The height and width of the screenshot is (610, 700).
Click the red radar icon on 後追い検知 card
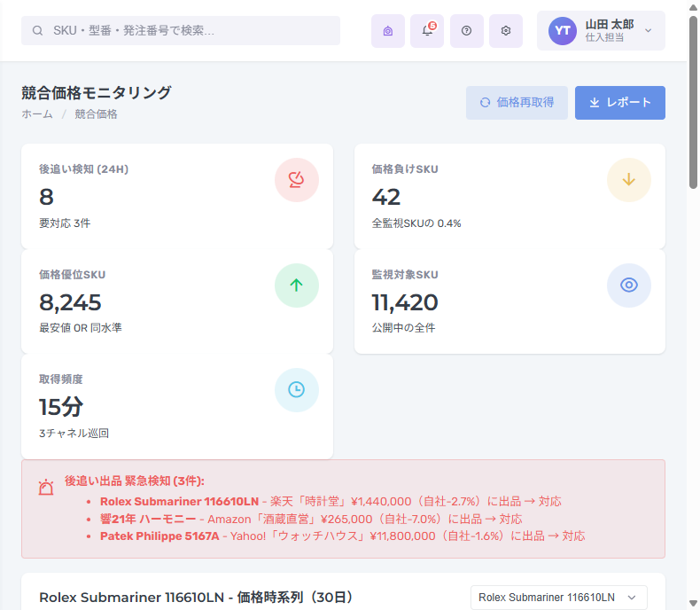297,180
